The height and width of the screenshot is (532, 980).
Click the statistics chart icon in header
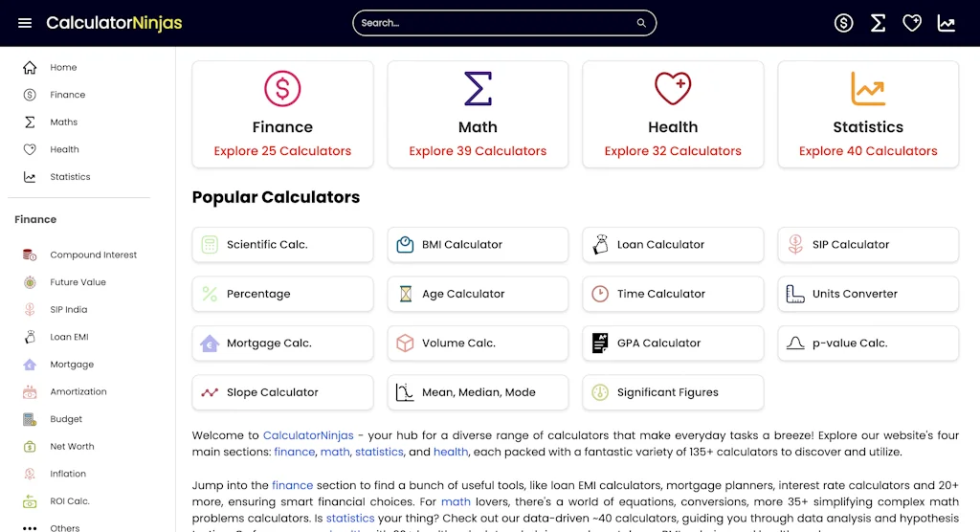coord(947,23)
